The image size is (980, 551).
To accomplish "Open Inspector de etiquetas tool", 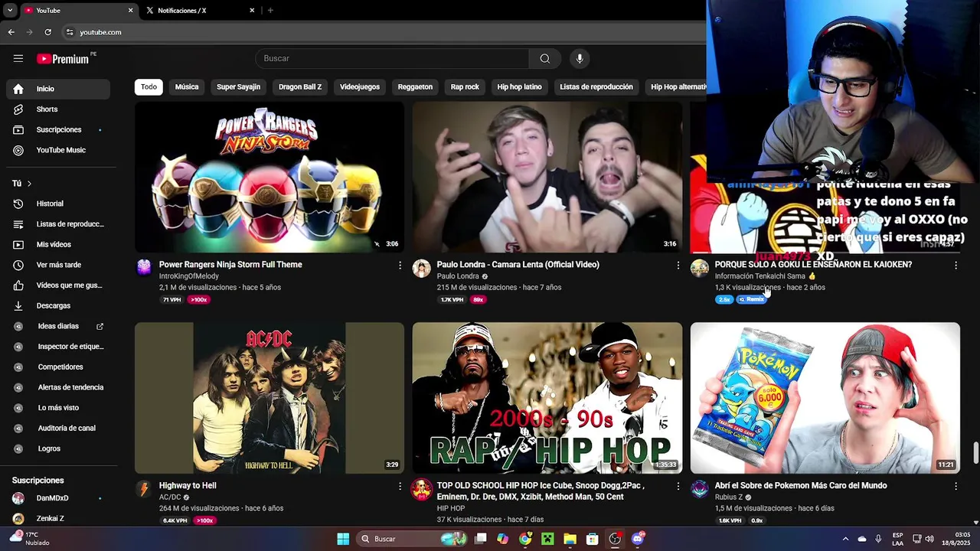I will [x=58, y=347].
